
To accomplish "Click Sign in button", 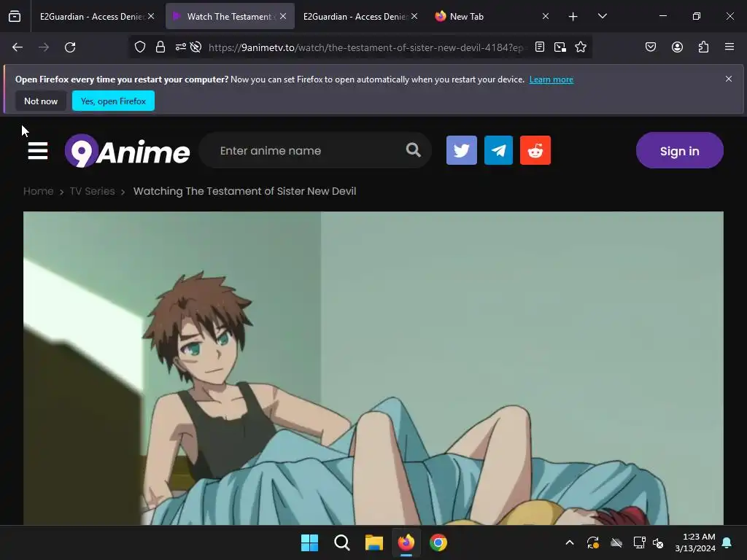I will [x=679, y=150].
